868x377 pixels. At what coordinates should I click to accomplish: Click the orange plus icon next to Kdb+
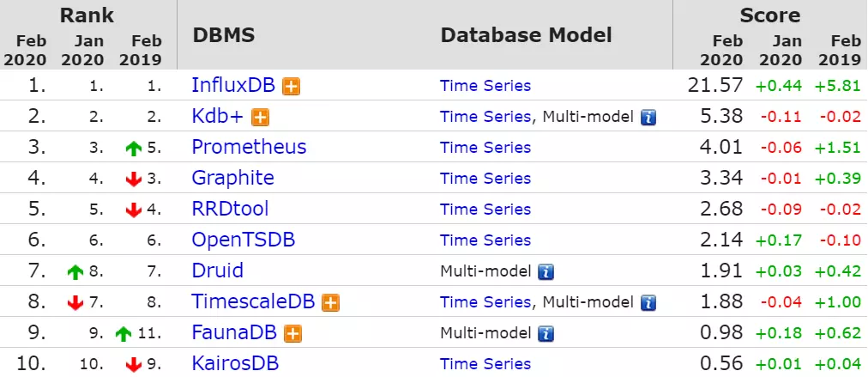(261, 117)
